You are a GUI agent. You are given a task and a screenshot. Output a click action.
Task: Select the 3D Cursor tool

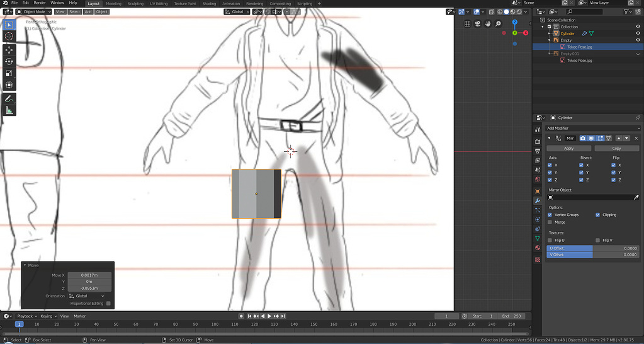[x=9, y=37]
